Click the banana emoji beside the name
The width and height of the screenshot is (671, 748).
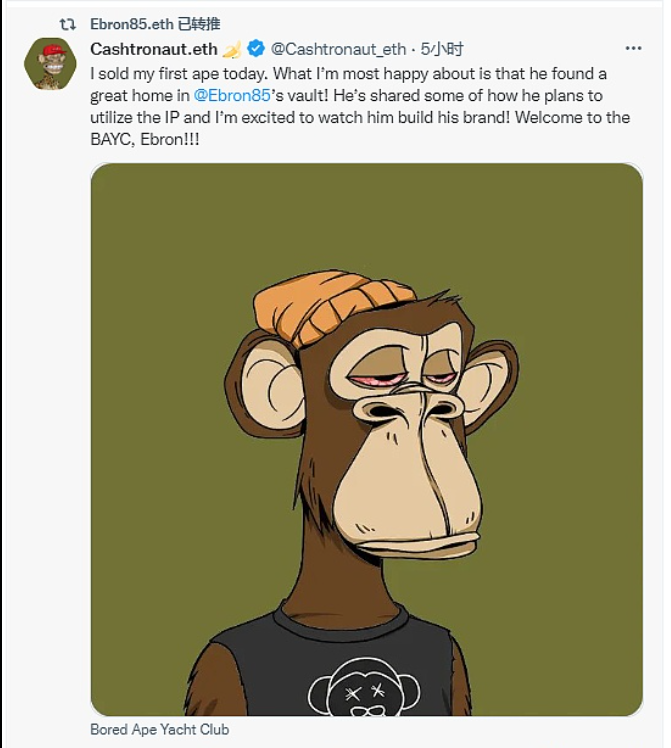(231, 49)
